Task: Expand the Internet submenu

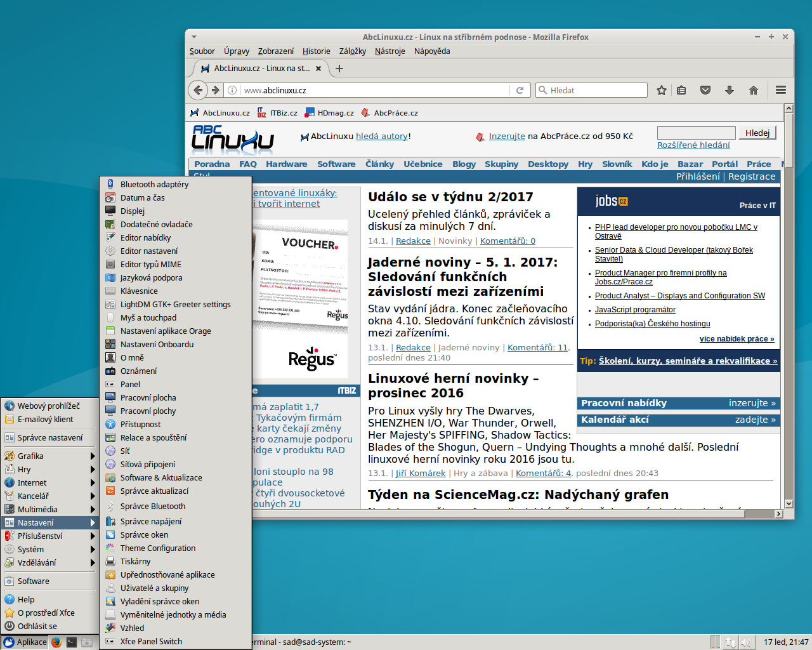Action: point(49,482)
